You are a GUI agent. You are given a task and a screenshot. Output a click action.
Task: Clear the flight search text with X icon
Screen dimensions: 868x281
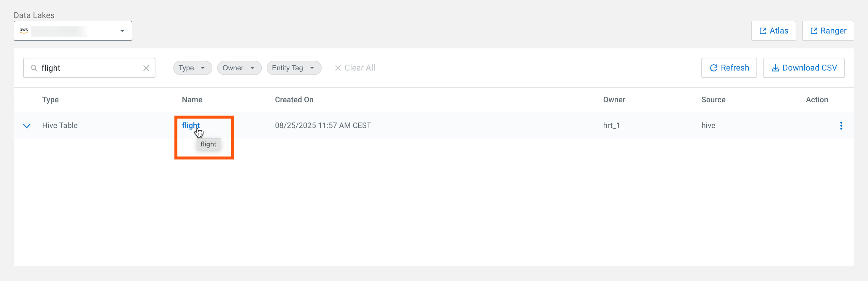tap(146, 68)
